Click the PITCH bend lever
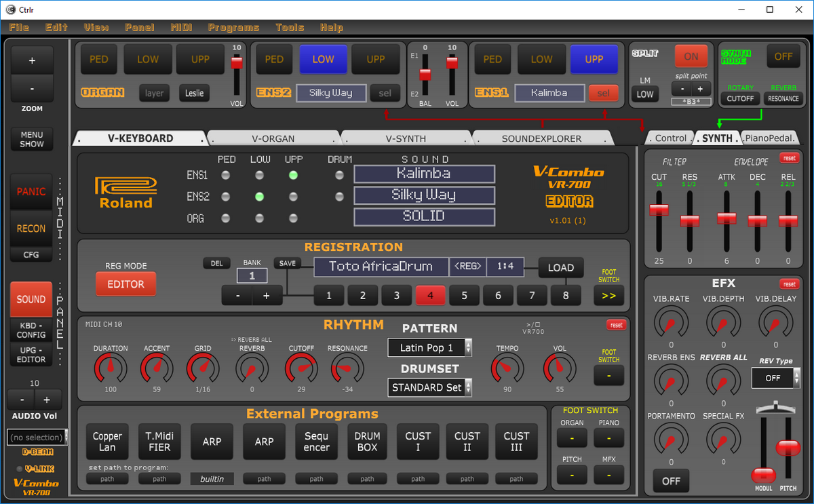Viewport: 814px width, 504px height. pos(788,447)
